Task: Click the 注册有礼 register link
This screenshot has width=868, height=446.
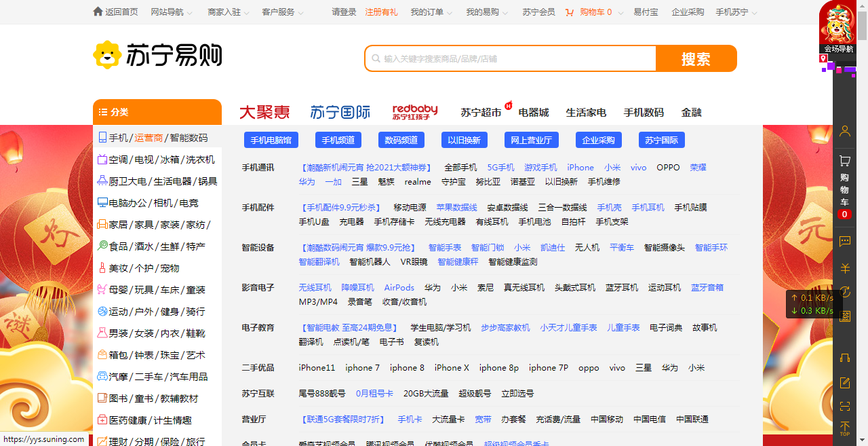Action: coord(381,12)
